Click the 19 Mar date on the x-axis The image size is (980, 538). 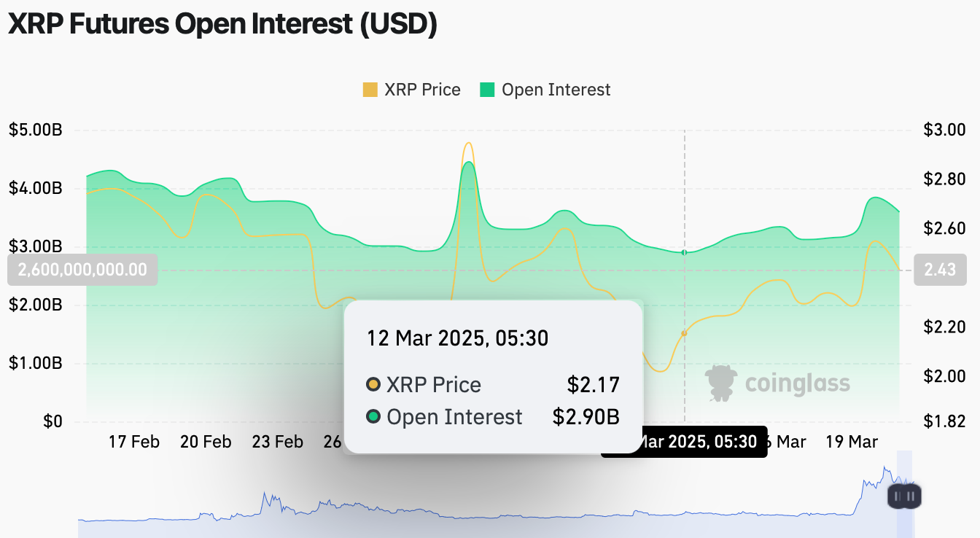[x=852, y=442]
